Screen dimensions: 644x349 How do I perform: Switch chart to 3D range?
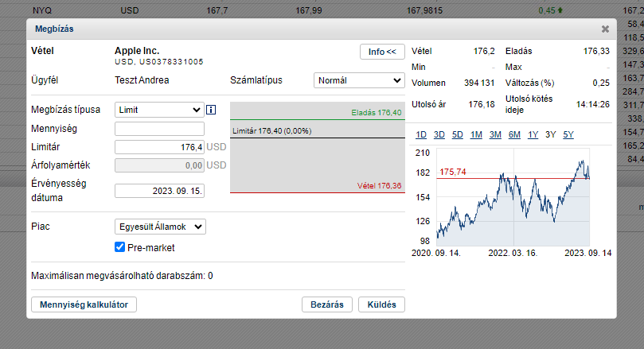[x=439, y=134]
